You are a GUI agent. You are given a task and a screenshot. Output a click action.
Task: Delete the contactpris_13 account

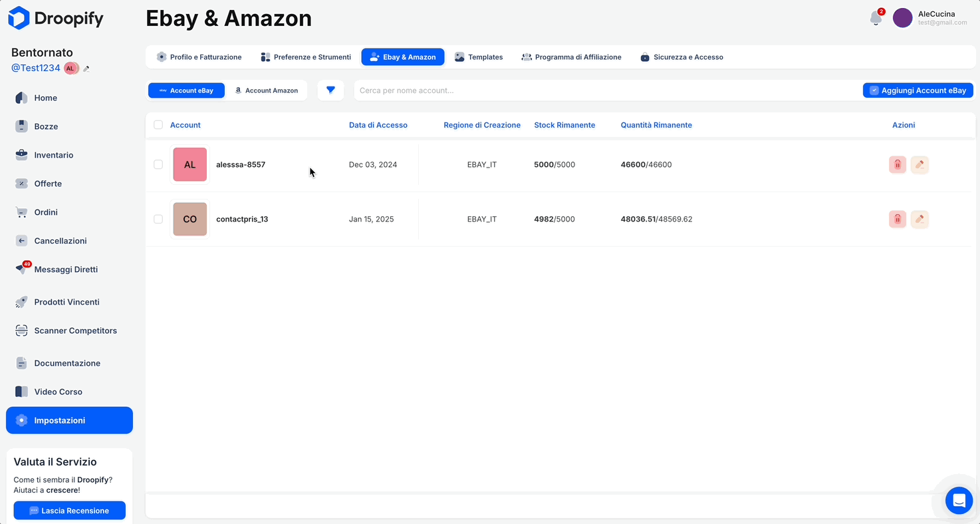pyautogui.click(x=898, y=219)
